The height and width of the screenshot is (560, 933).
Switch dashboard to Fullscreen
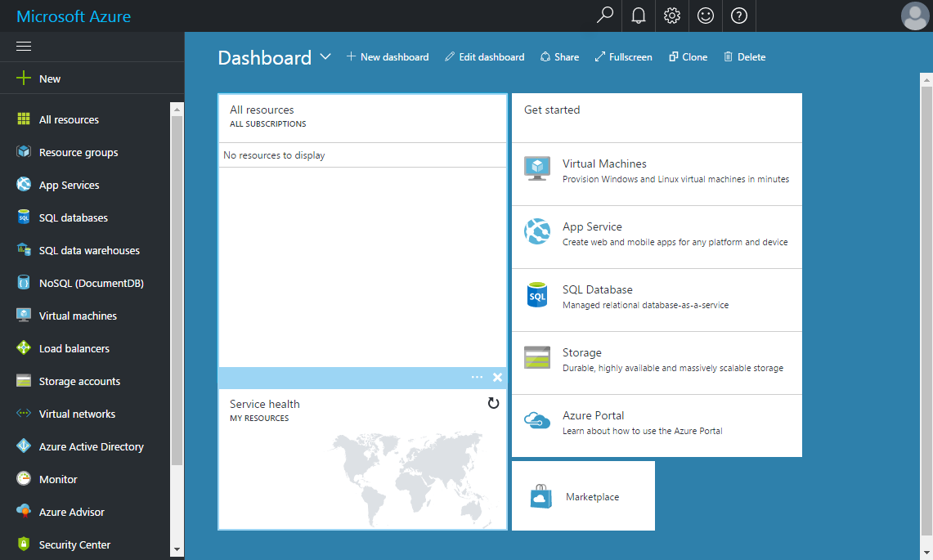click(624, 57)
